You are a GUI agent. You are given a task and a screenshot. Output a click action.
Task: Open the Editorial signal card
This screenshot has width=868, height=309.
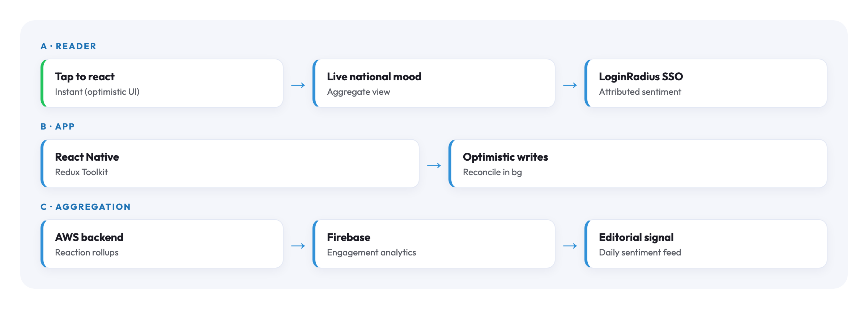point(706,244)
